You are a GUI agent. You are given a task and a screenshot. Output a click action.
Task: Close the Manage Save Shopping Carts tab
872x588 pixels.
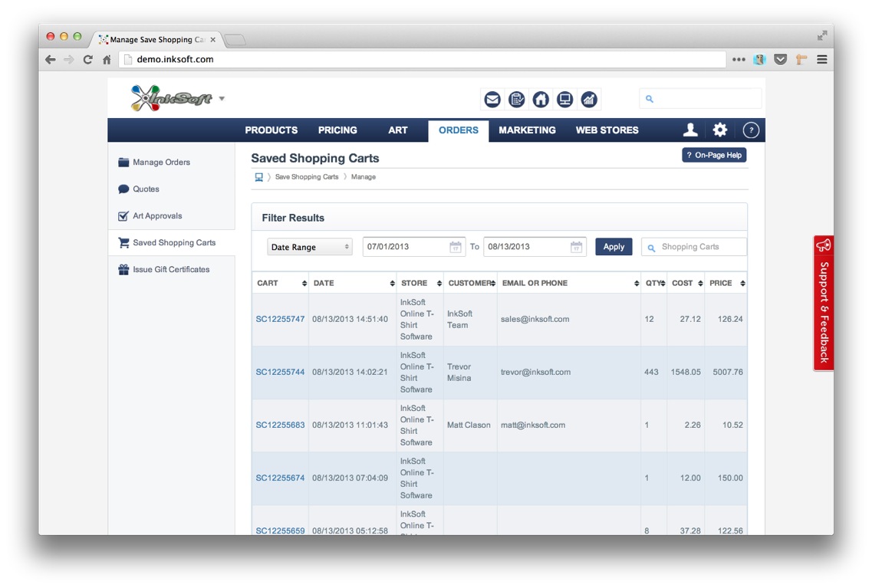tap(213, 39)
